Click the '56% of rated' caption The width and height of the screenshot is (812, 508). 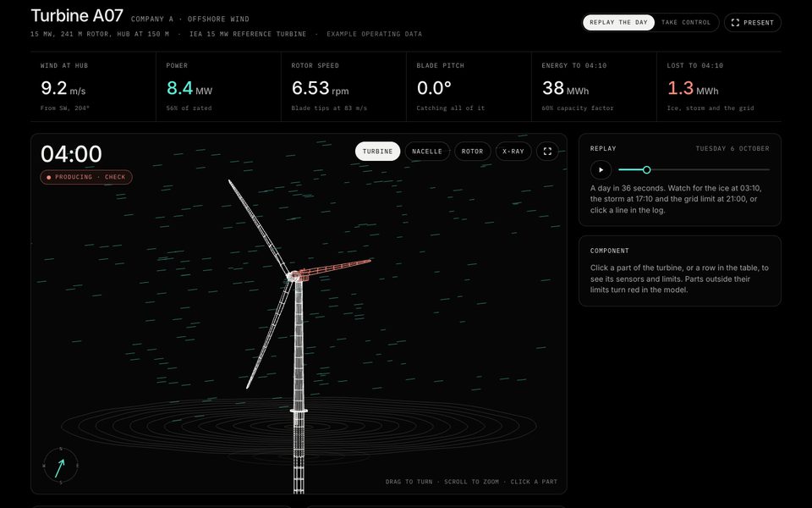coord(189,108)
